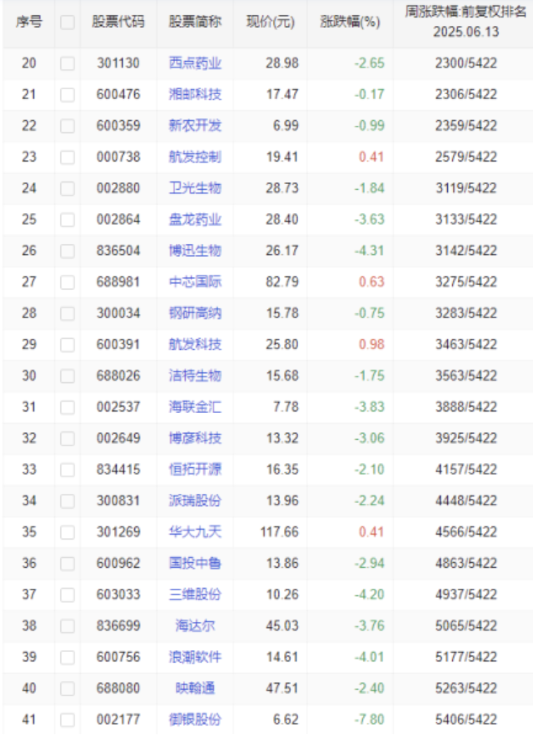Check the box for row 30 洁特生物

(x=68, y=376)
